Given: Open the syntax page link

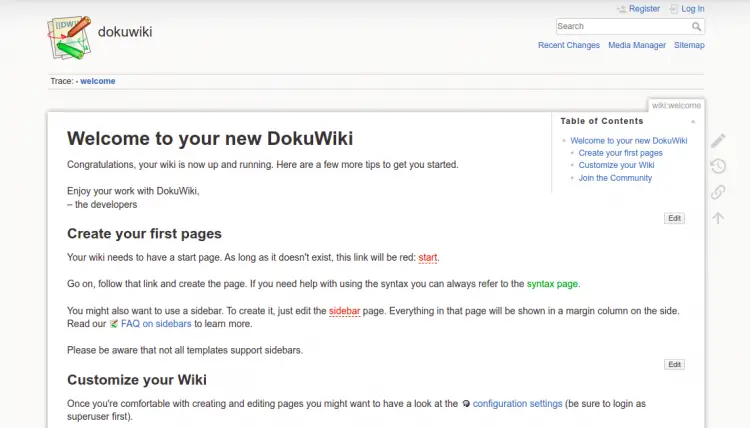Looking at the screenshot, I should pos(553,284).
